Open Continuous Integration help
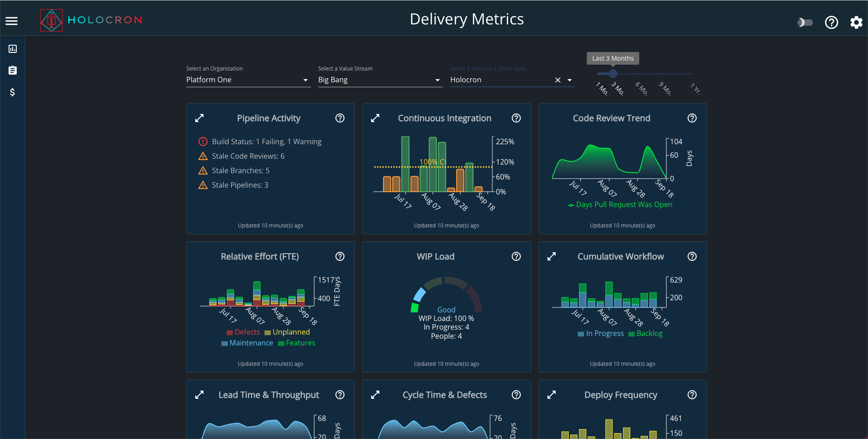The height and width of the screenshot is (439, 868). tap(516, 118)
